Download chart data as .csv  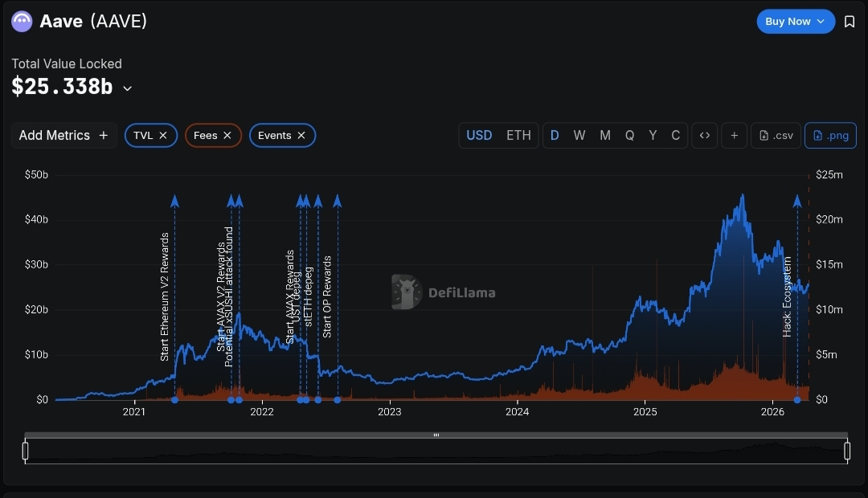click(776, 136)
